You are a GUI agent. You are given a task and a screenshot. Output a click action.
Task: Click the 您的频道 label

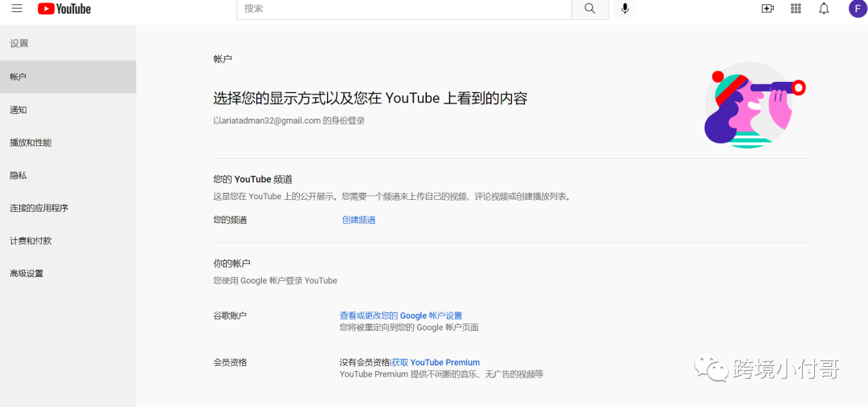[x=231, y=220]
